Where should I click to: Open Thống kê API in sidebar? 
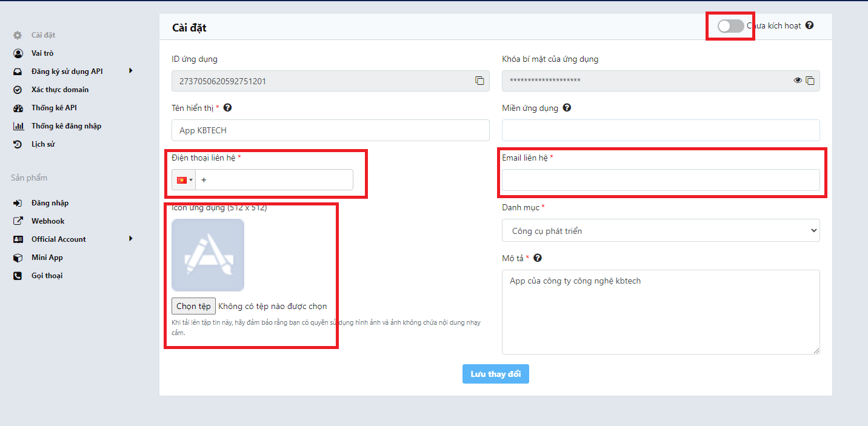(x=54, y=108)
